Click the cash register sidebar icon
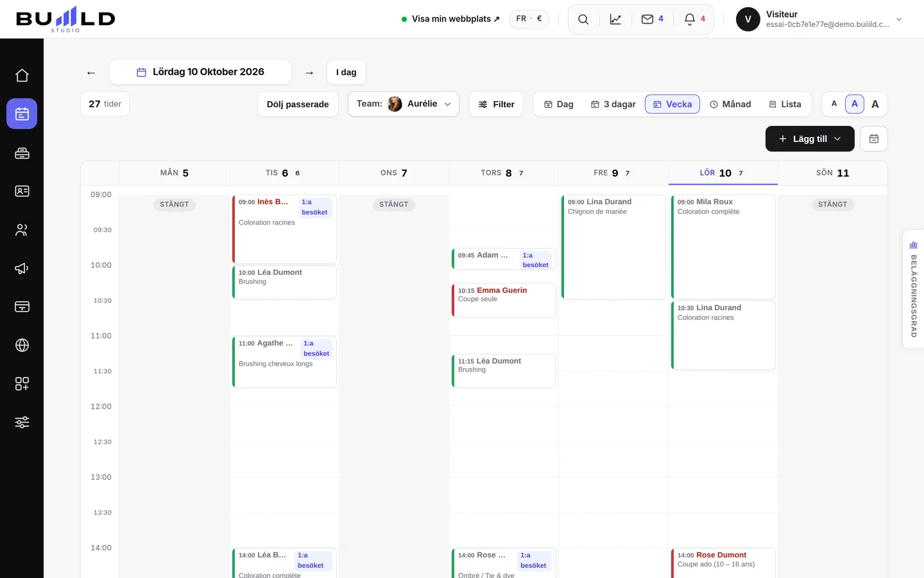Viewport: 924px width, 578px height. coord(22,153)
